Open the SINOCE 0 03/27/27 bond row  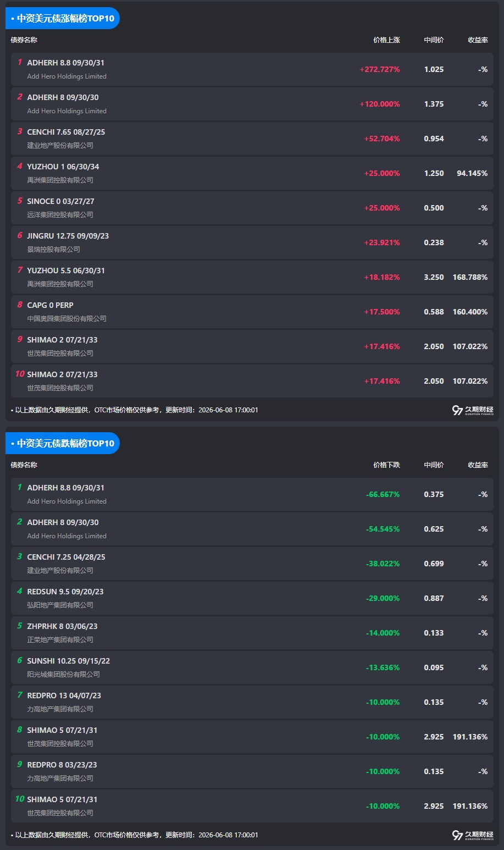click(252, 208)
